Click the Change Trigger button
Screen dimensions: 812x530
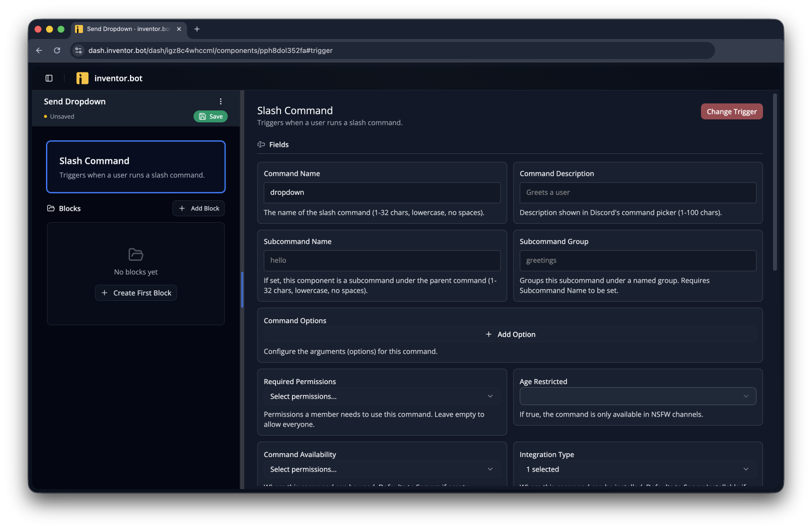[x=731, y=111]
